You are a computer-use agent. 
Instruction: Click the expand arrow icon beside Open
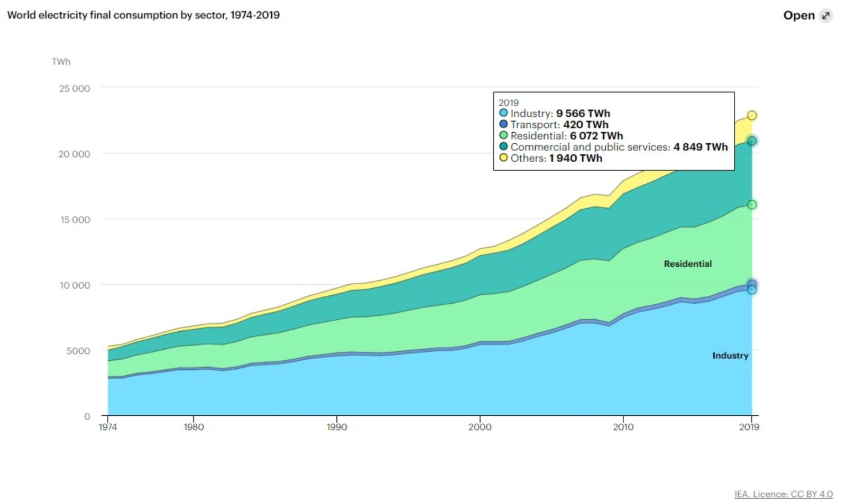pos(825,15)
